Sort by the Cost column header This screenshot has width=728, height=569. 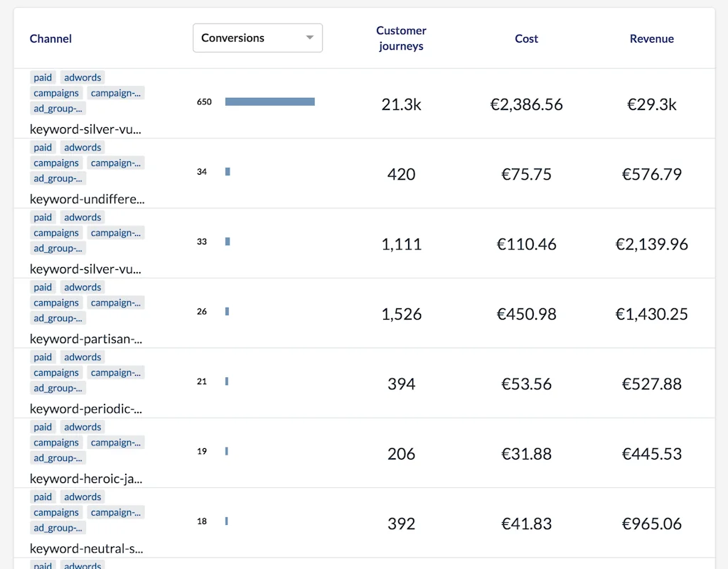tap(526, 38)
